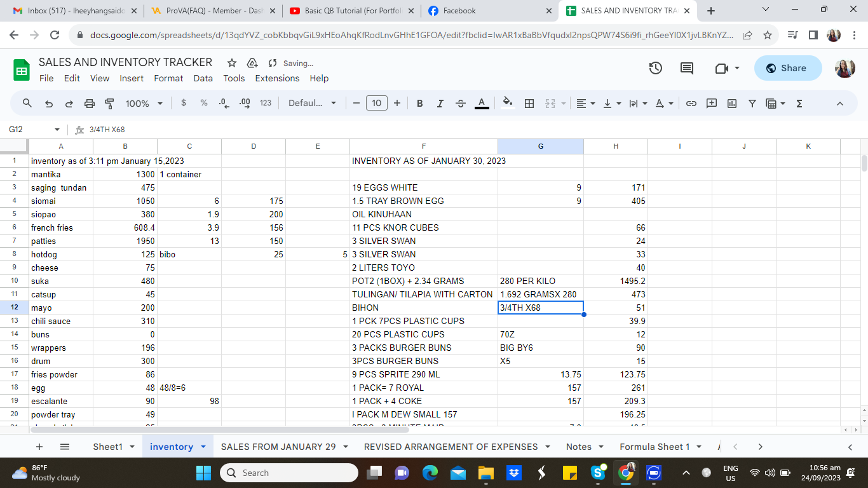Click the font size input box
This screenshot has height=488, width=868.
point(377,104)
